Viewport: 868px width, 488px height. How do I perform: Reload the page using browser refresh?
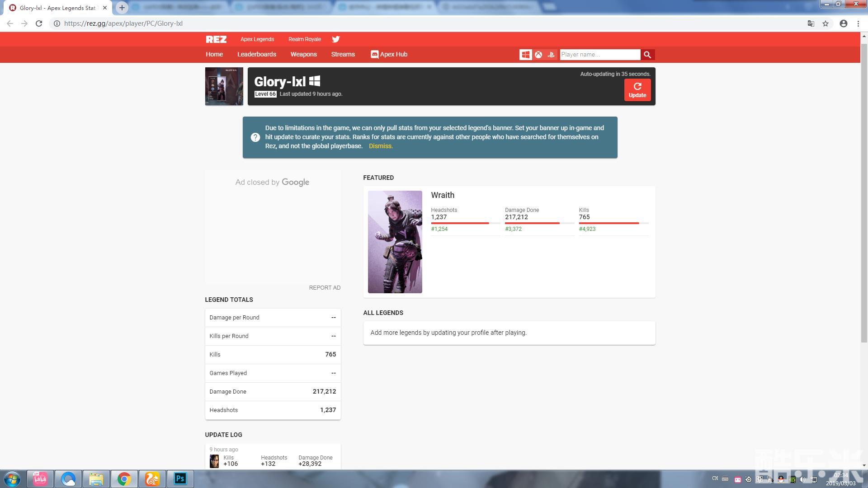coord(39,23)
